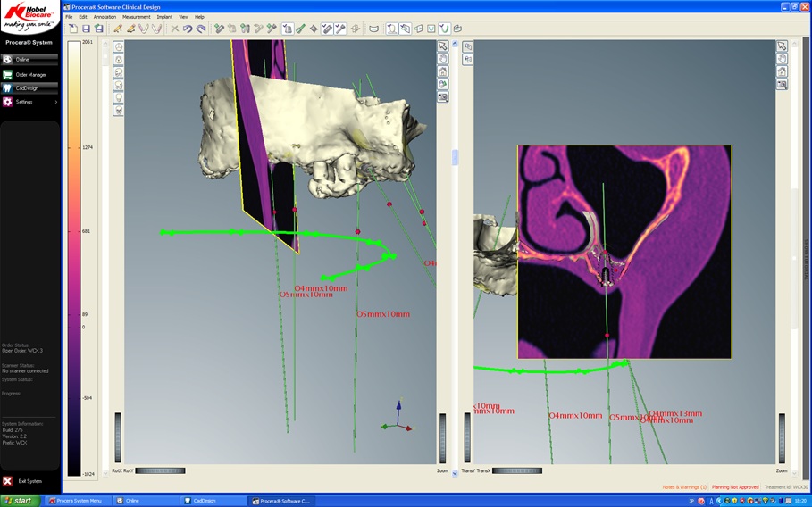Open Notes & Warnings (1) link
This screenshot has width=812, height=507.
coord(684,487)
